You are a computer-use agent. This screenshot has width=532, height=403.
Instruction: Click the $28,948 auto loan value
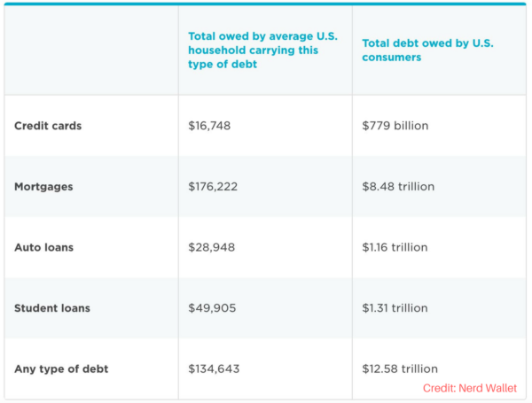pyautogui.click(x=211, y=247)
